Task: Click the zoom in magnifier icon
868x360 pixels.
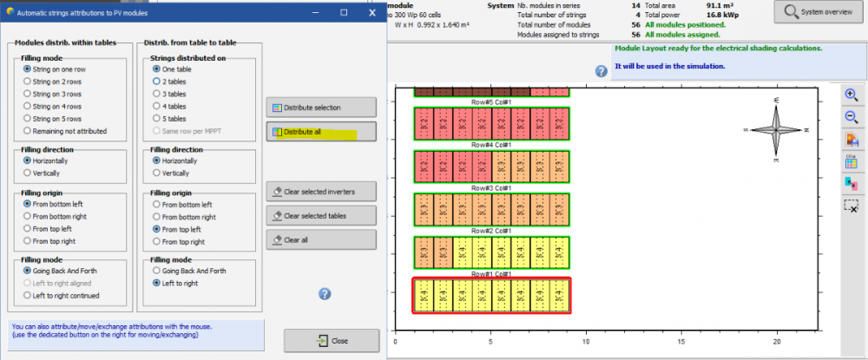Action: 852,96
